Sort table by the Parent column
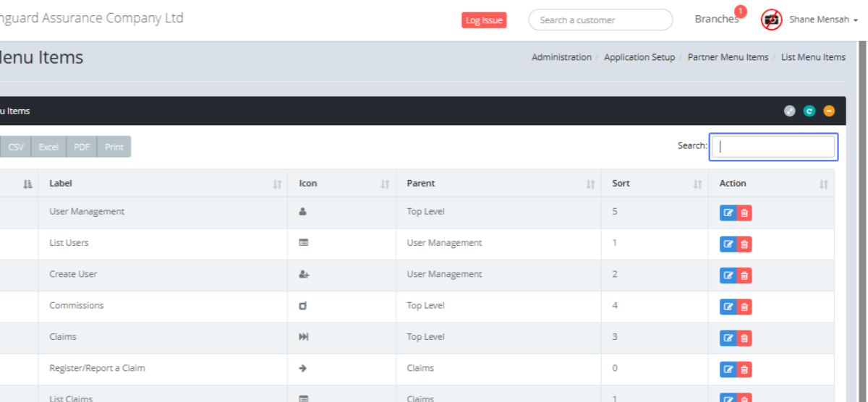Image resolution: width=868 pixels, height=402 pixels. point(498,184)
